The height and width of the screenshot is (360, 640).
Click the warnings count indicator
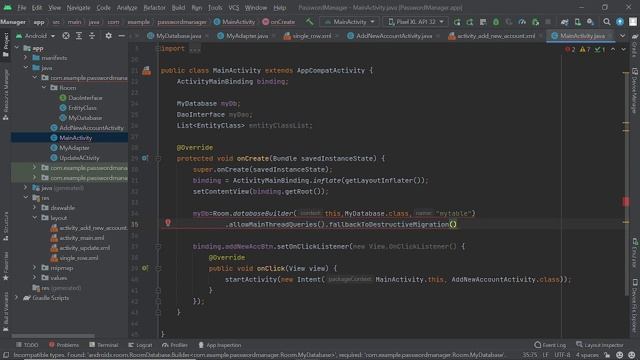tap(585, 49)
